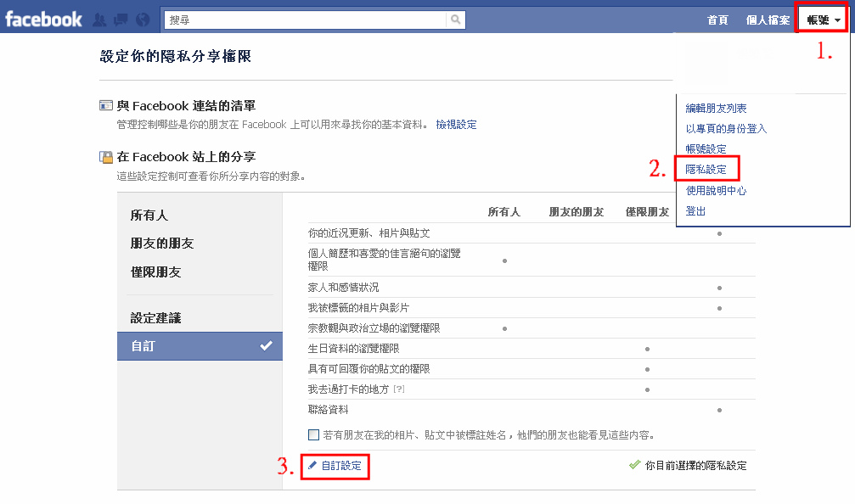This screenshot has width=855, height=504.
Task: Open friend requests icon in top bar
Action: click(x=99, y=20)
